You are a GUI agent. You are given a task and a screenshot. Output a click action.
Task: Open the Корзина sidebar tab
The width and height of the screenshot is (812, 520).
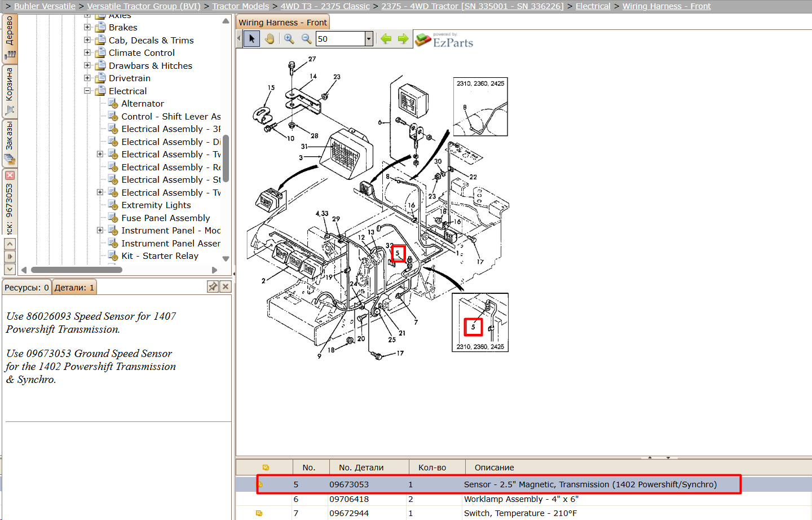point(10,91)
